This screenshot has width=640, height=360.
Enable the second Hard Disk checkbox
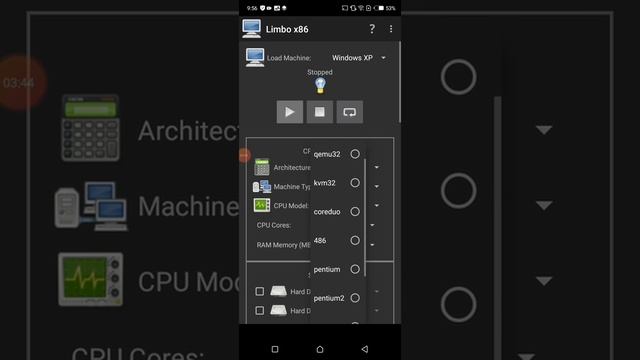click(x=260, y=311)
